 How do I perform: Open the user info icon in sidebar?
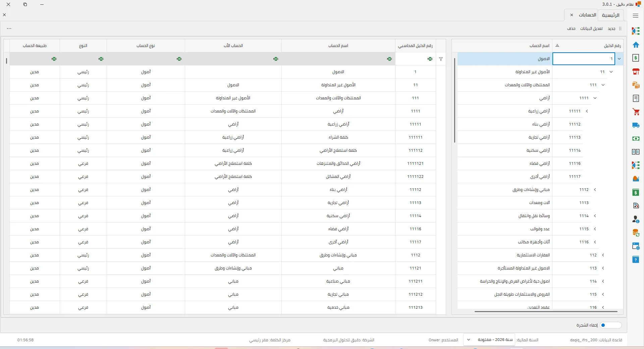click(636, 219)
